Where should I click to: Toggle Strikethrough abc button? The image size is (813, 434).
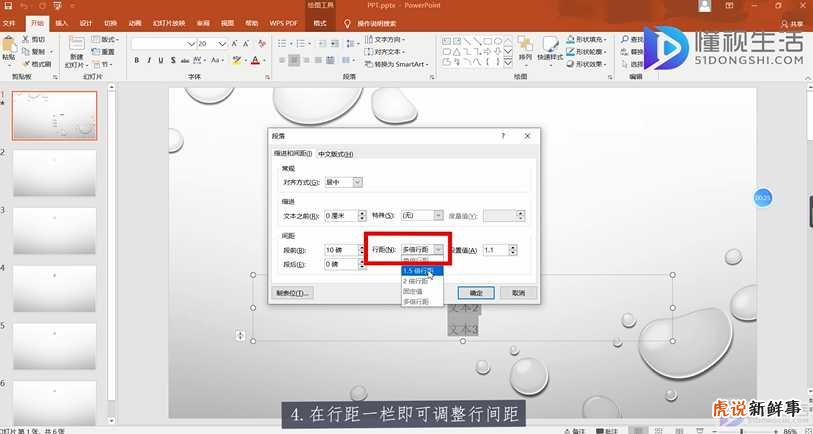[185, 61]
